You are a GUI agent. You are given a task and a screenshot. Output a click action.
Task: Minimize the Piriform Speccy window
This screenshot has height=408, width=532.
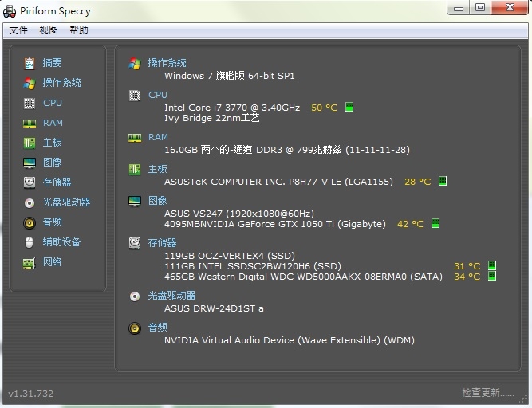coord(459,8)
